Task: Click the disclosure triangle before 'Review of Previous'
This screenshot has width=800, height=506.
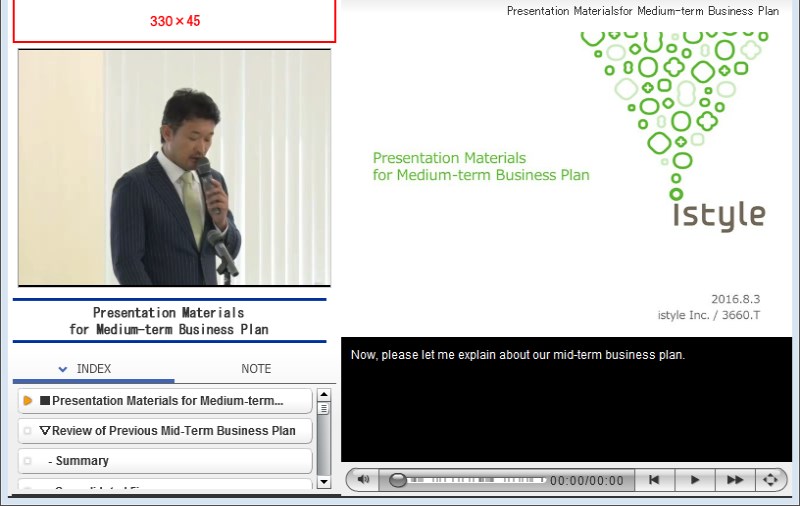Action: point(44,431)
